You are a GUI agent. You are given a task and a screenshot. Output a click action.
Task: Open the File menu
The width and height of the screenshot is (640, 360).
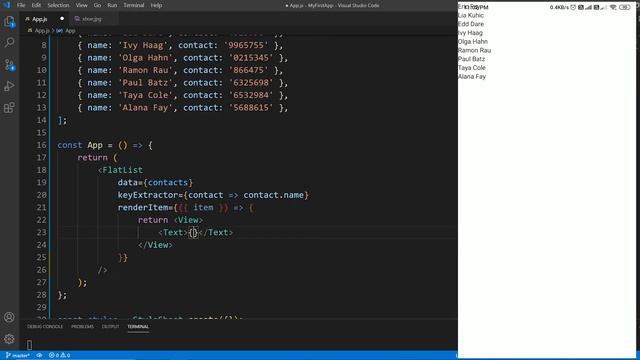21,5
